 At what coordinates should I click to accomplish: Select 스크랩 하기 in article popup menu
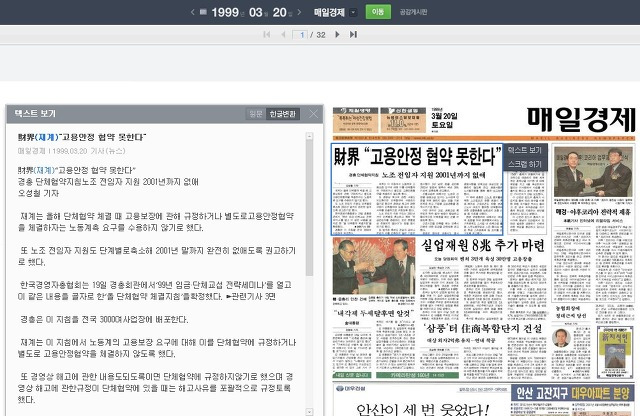tap(524, 164)
